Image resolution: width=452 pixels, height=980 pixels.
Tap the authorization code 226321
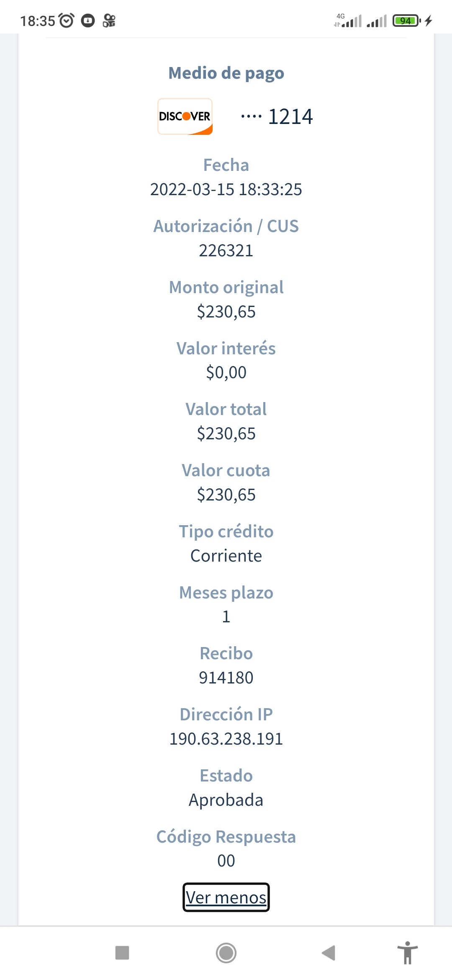(226, 251)
